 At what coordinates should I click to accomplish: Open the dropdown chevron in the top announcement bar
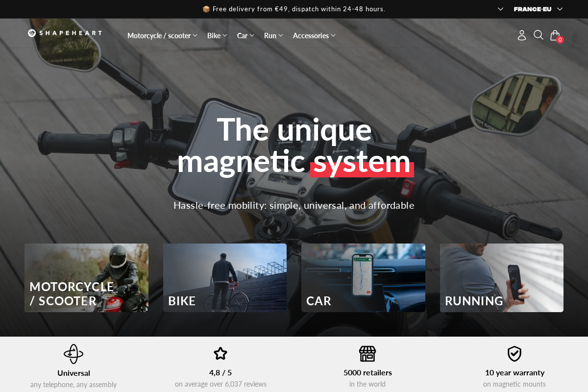500,9
